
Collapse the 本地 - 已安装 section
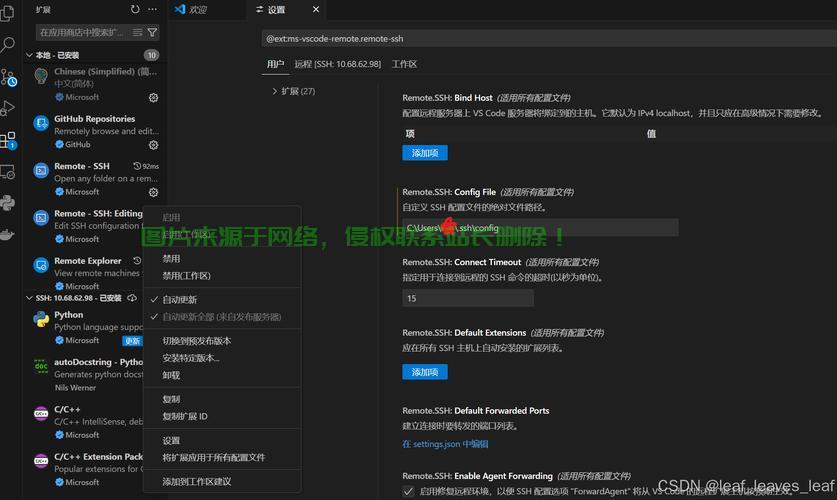pyautogui.click(x=53, y=55)
